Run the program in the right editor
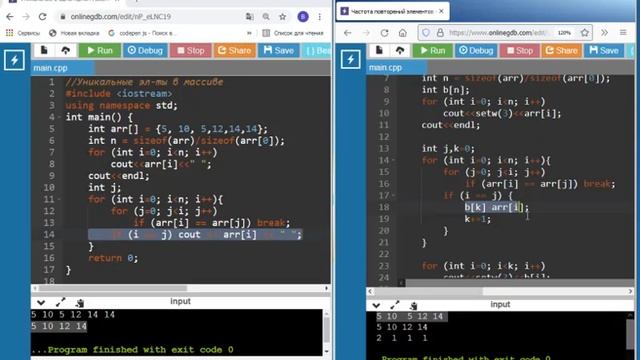The width and height of the screenshot is (640, 360). click(x=432, y=51)
